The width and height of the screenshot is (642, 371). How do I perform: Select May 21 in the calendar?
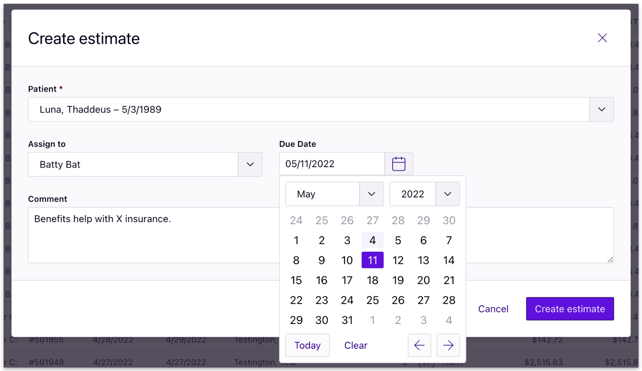449,281
